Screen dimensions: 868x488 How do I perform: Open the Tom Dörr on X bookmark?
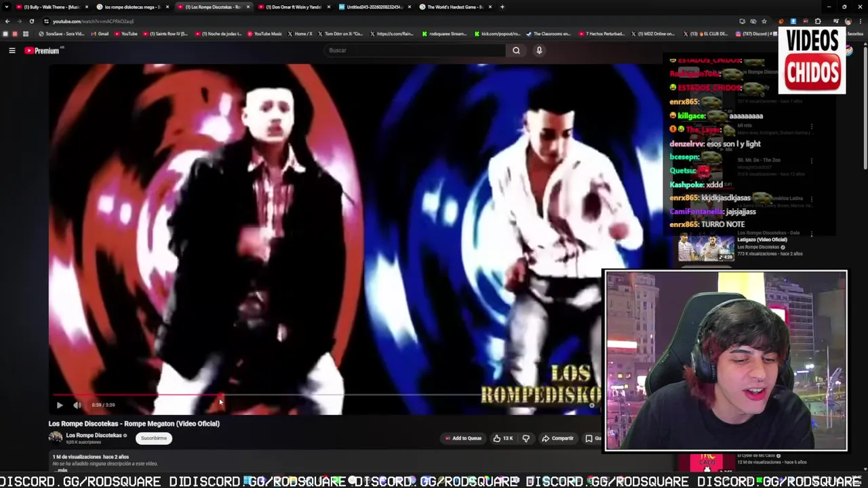(340, 34)
